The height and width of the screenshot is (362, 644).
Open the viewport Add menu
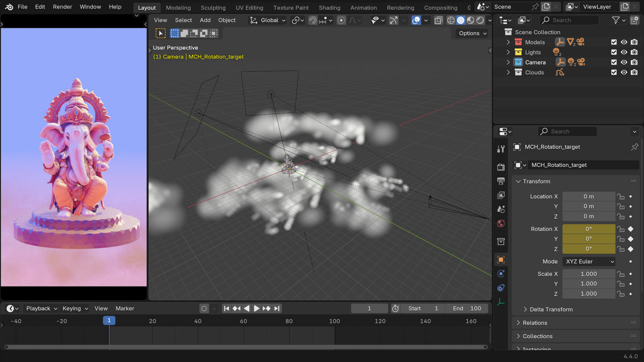[205, 20]
